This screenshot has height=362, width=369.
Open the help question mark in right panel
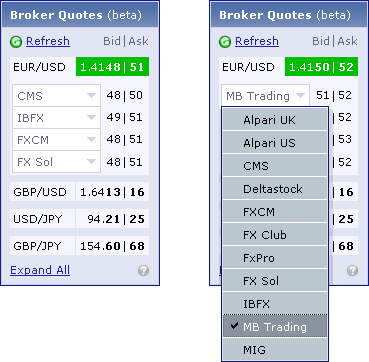(352, 271)
